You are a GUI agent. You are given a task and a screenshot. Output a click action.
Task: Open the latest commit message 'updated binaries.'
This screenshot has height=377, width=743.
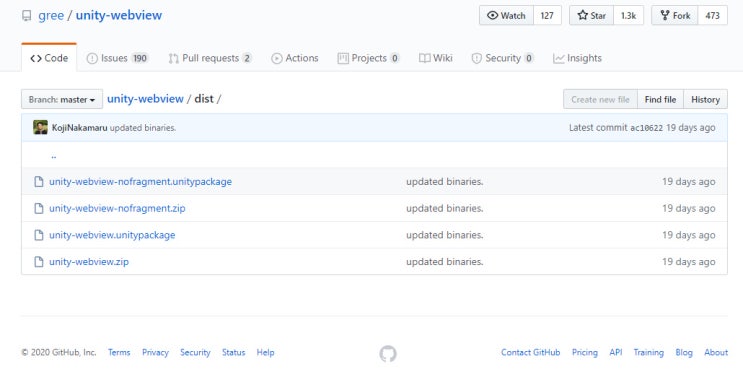pos(143,128)
